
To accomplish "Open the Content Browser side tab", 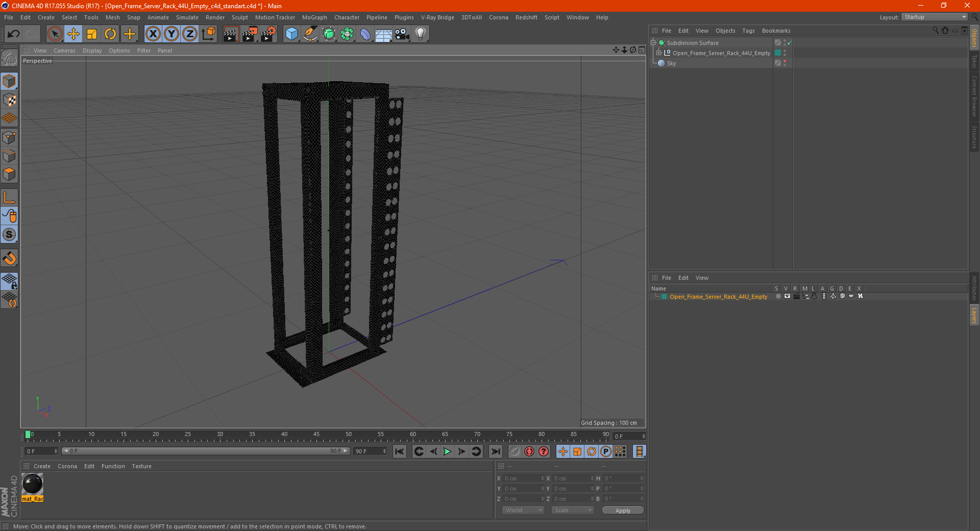I will pyautogui.click(x=974, y=96).
